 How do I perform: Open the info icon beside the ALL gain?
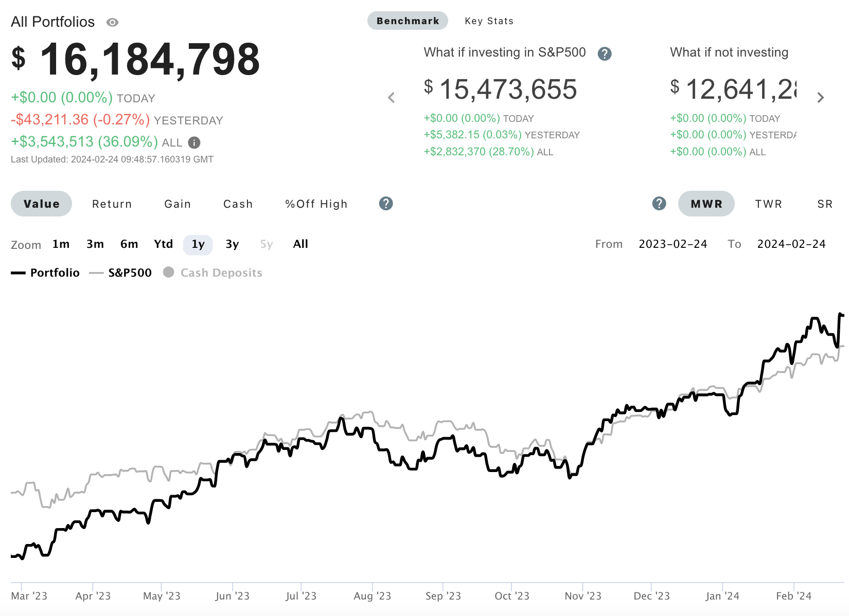pyautogui.click(x=193, y=142)
